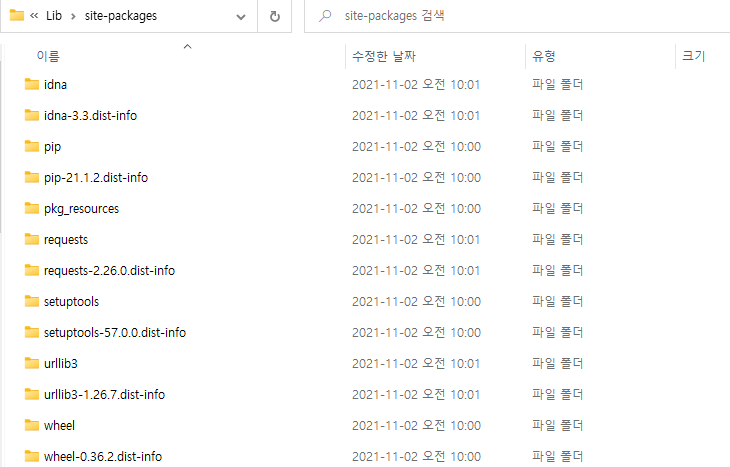Viewport: 730px width, 467px height.
Task: Expand hidden path chevron before Lib
Action: pyautogui.click(x=34, y=16)
